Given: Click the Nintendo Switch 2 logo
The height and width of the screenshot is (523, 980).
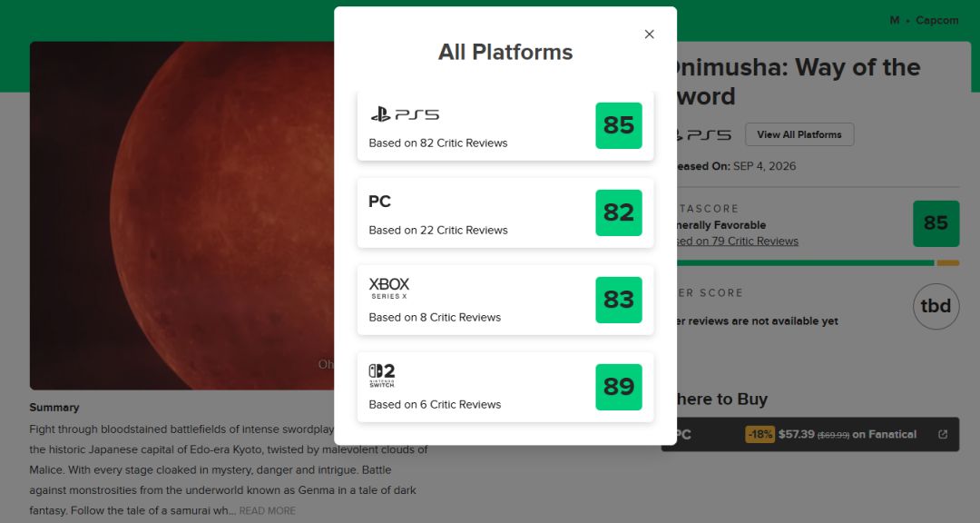Looking at the screenshot, I should pyautogui.click(x=382, y=375).
